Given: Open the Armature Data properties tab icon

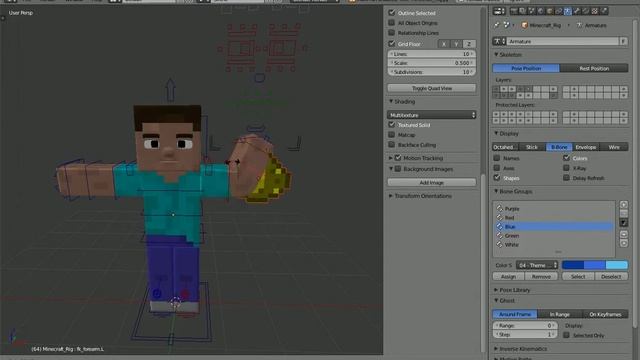Looking at the screenshot, I should click(x=567, y=11).
